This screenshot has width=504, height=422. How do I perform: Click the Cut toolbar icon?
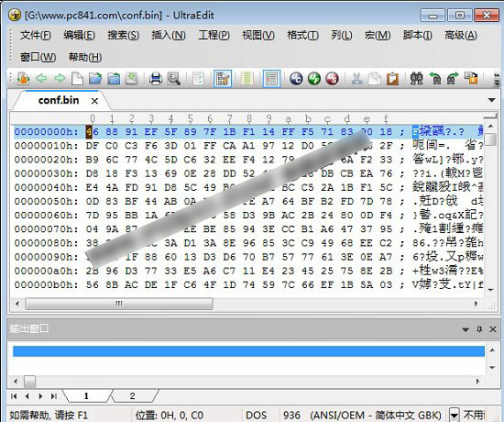pyautogui.click(x=356, y=78)
